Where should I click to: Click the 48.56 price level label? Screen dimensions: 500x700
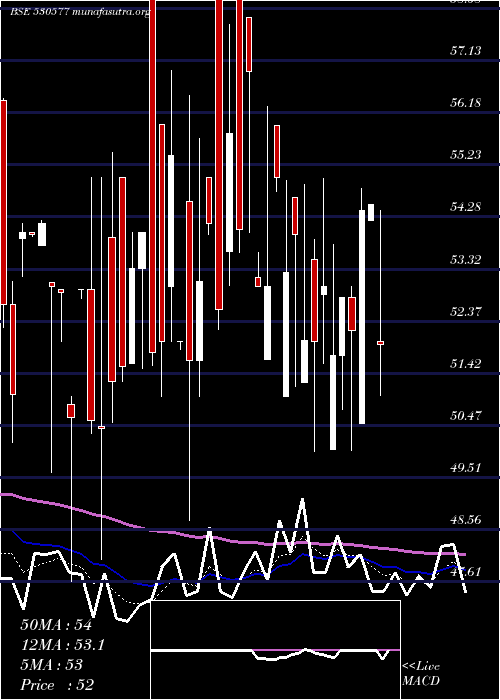click(466, 520)
